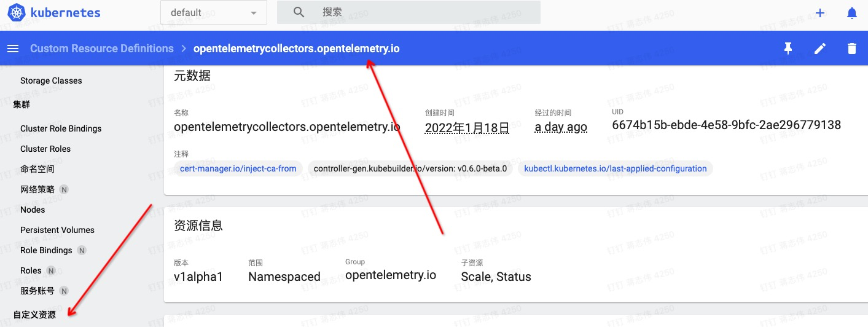Open kubectl.kubernetes.io/last-applied-configuration annotation
Viewport: 868px width, 327px height.
pyautogui.click(x=616, y=168)
